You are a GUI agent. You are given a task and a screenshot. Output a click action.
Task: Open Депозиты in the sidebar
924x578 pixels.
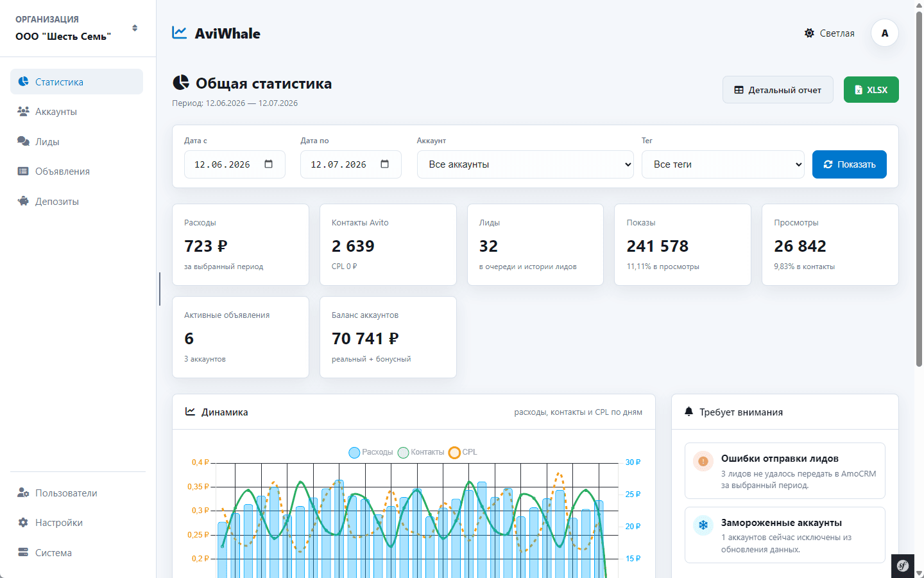[x=76, y=201]
